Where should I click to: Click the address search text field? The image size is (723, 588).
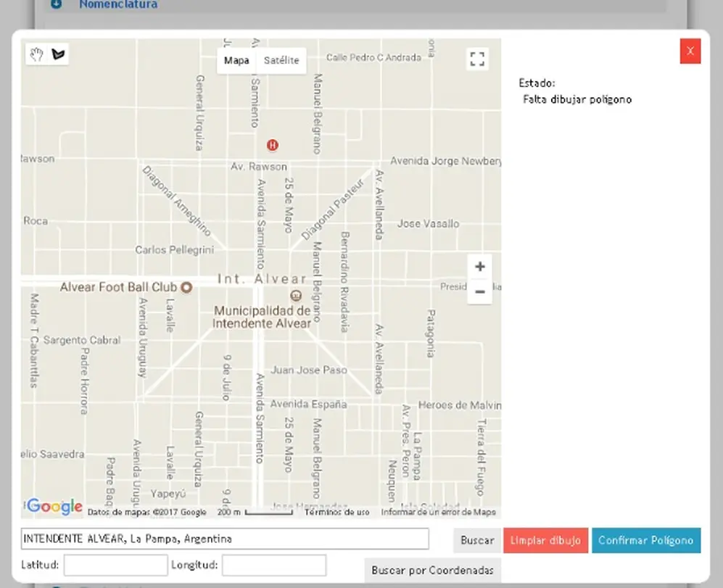tap(225, 539)
